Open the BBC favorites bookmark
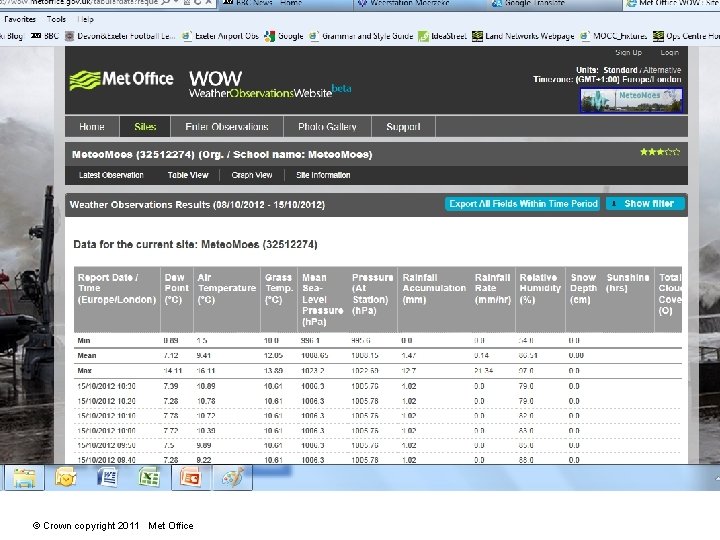720x540 pixels. pos(45,36)
